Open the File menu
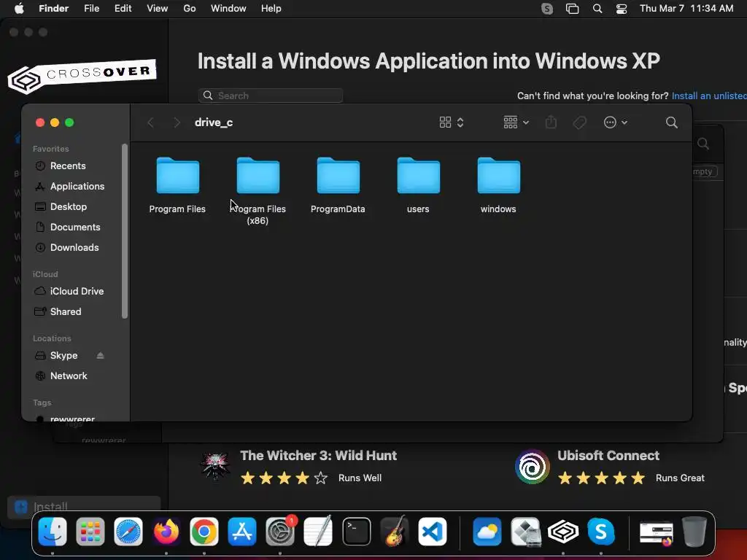Screen dimensions: 747x560 click(x=91, y=9)
